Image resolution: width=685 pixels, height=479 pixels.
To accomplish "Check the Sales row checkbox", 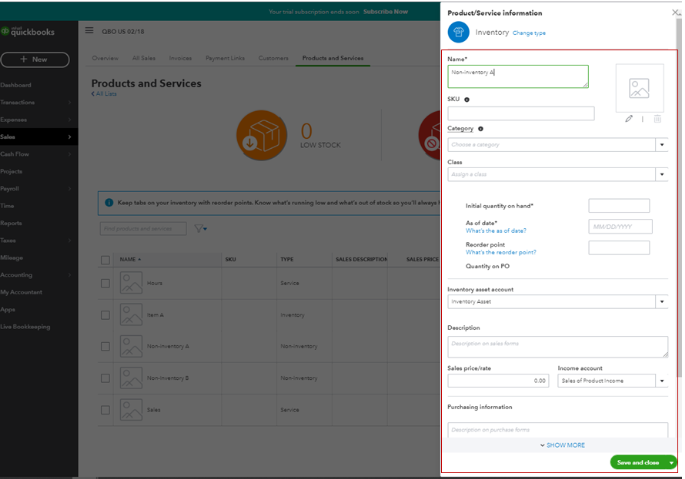I will (x=105, y=410).
